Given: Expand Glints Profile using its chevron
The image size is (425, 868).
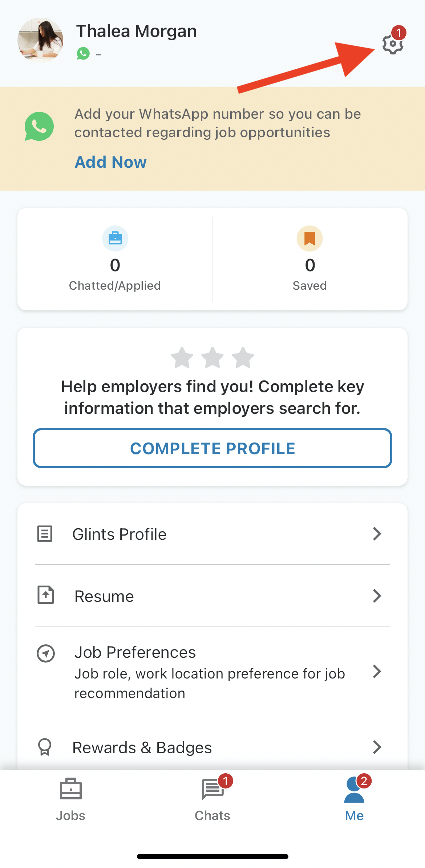Looking at the screenshot, I should click(x=377, y=534).
